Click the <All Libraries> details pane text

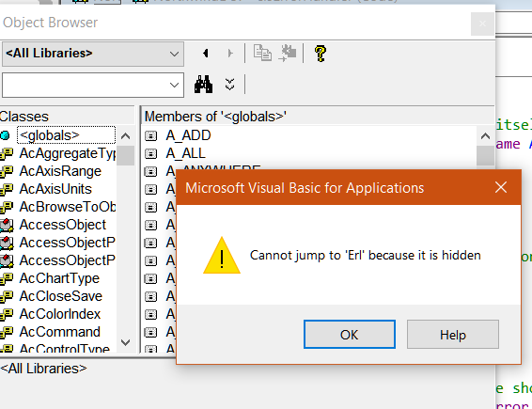click(43, 369)
